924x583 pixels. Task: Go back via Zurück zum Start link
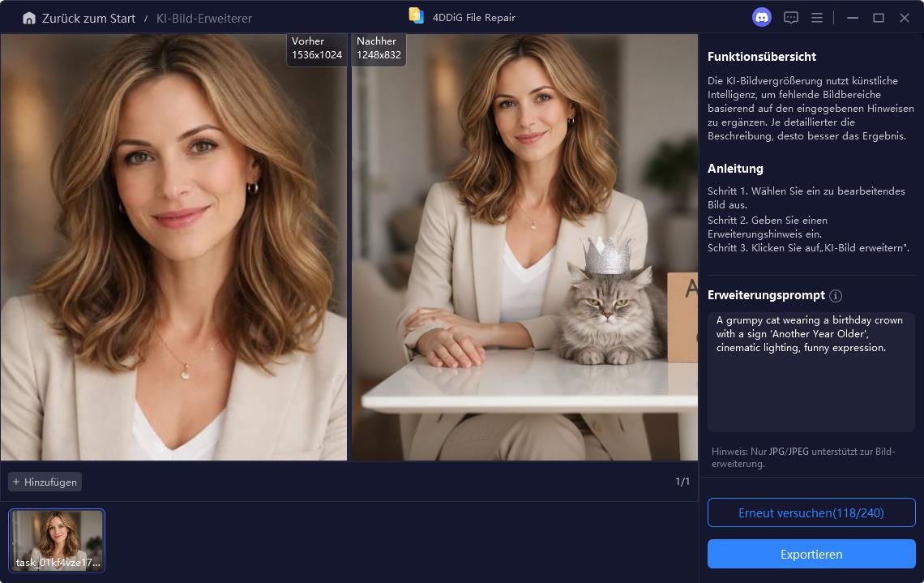point(88,19)
